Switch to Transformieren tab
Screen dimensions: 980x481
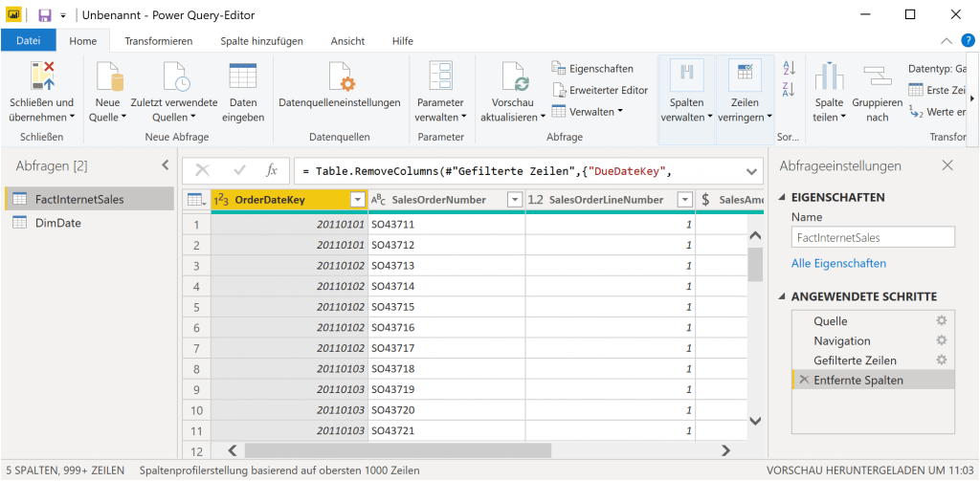click(159, 40)
